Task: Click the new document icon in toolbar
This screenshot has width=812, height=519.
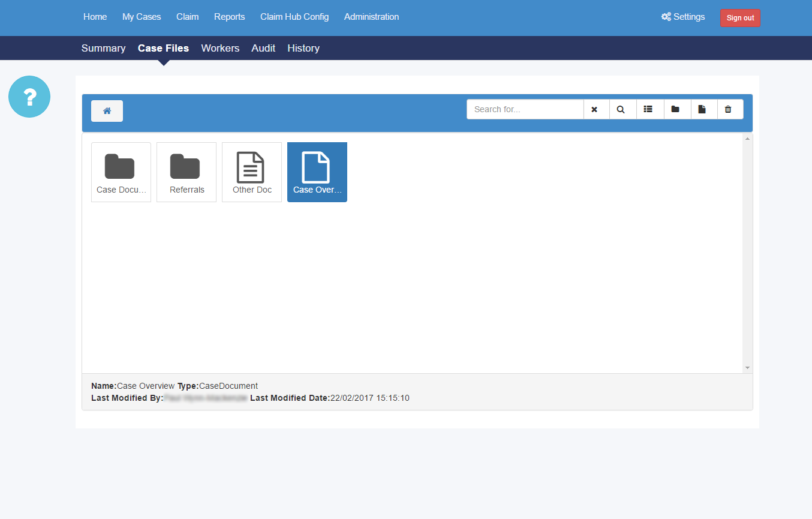Action: (x=702, y=110)
